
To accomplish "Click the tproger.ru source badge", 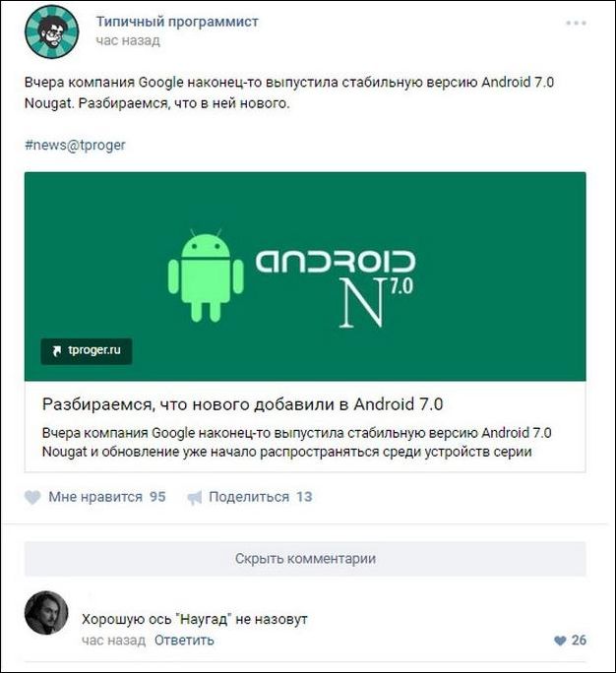I will pyautogui.click(x=87, y=351).
